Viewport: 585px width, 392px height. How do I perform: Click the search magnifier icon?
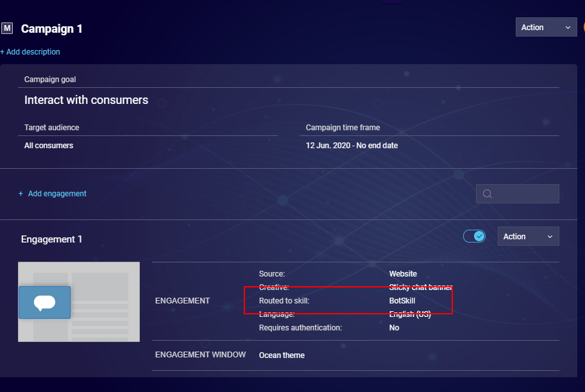(x=487, y=194)
